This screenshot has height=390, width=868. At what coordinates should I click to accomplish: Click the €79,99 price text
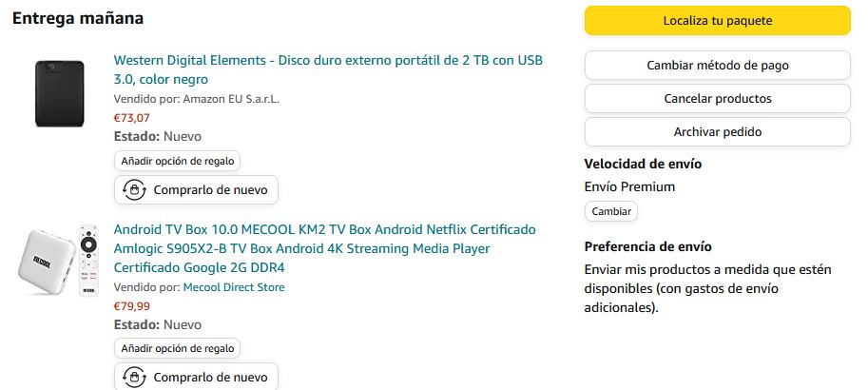132,306
